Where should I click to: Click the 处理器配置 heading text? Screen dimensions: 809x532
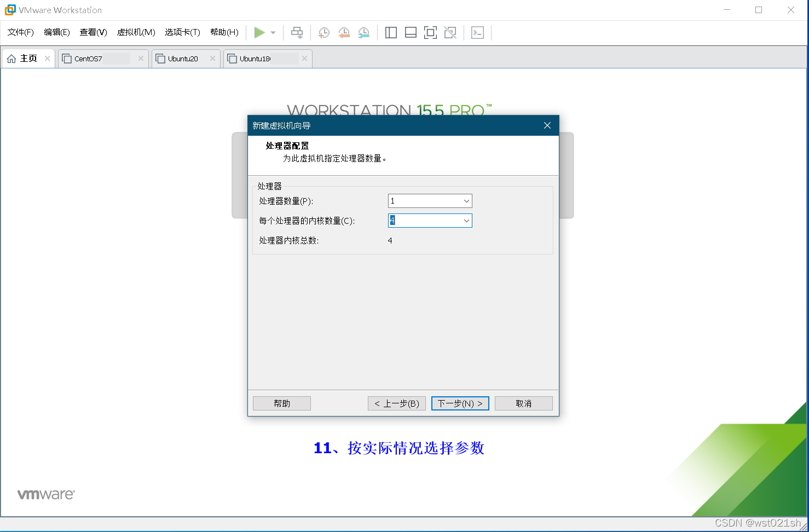tap(287, 146)
